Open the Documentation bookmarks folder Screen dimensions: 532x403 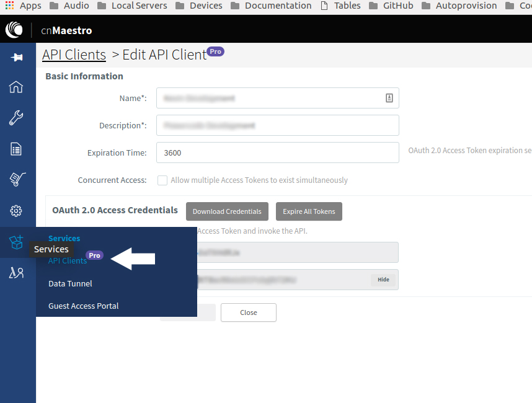[x=271, y=6]
